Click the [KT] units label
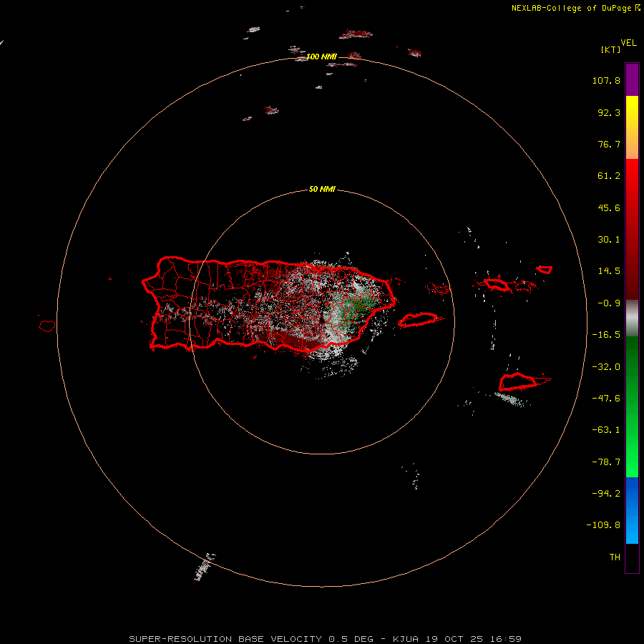Viewport: 644px width, 644px height. tap(611, 49)
